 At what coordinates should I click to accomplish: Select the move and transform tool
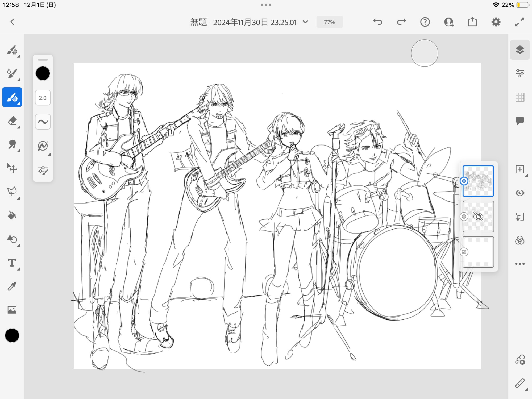tap(12, 168)
